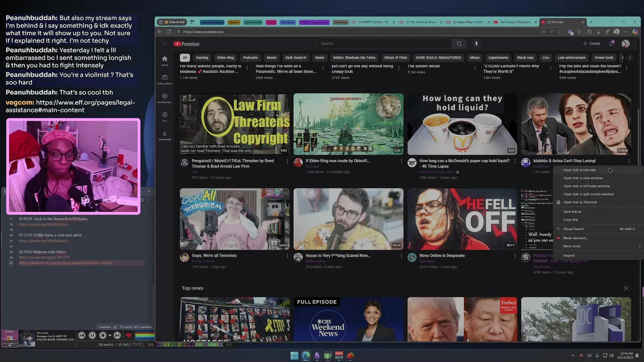Open HE FELL OFF video thumbnail
Image resolution: width=644 pixels, height=362 pixels.
462,219
